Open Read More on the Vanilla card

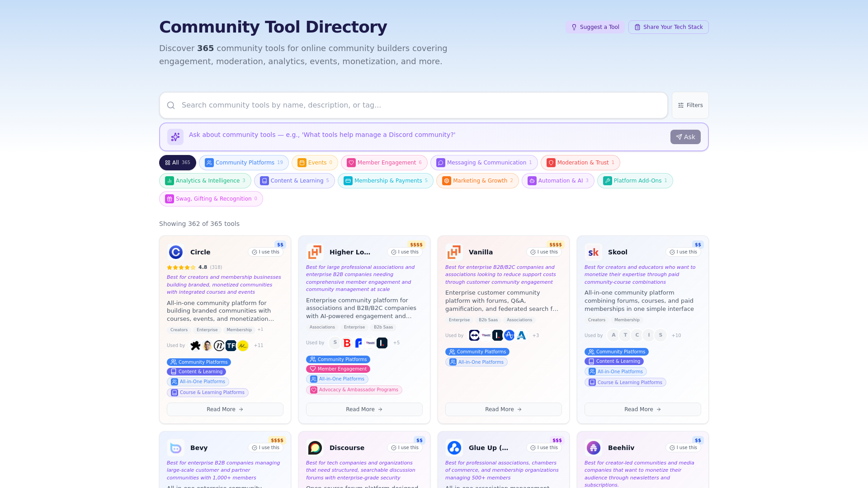point(504,409)
